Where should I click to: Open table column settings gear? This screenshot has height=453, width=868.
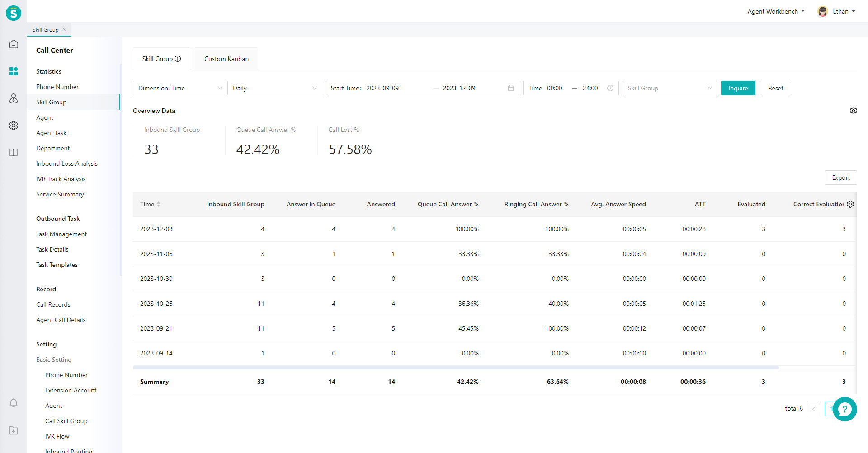pos(850,204)
